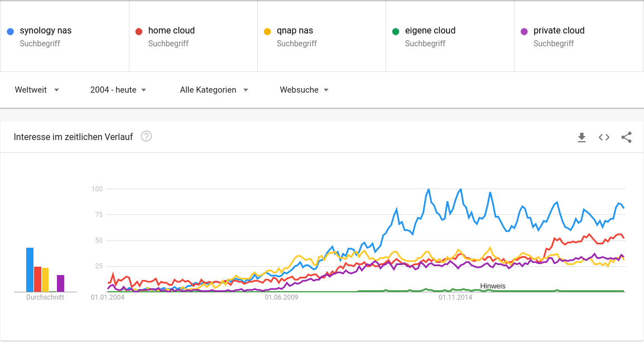Open help icon next to chart title

point(146,136)
